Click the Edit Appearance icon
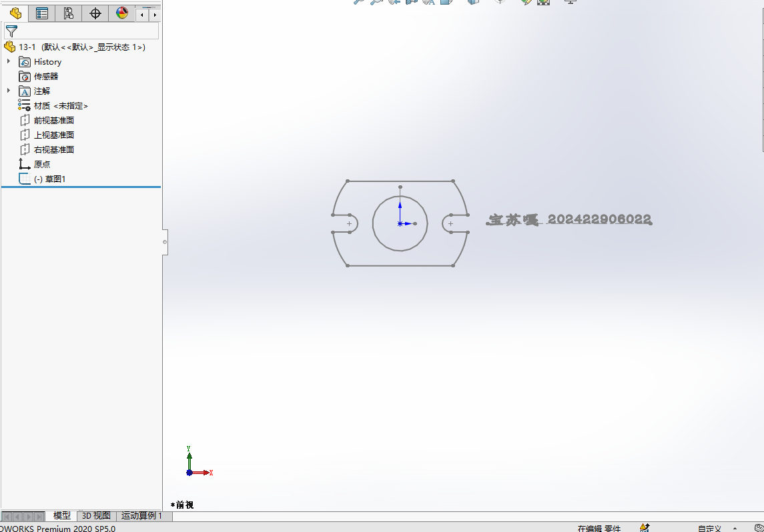Viewport: 764px width, 532px height. (x=526, y=1)
